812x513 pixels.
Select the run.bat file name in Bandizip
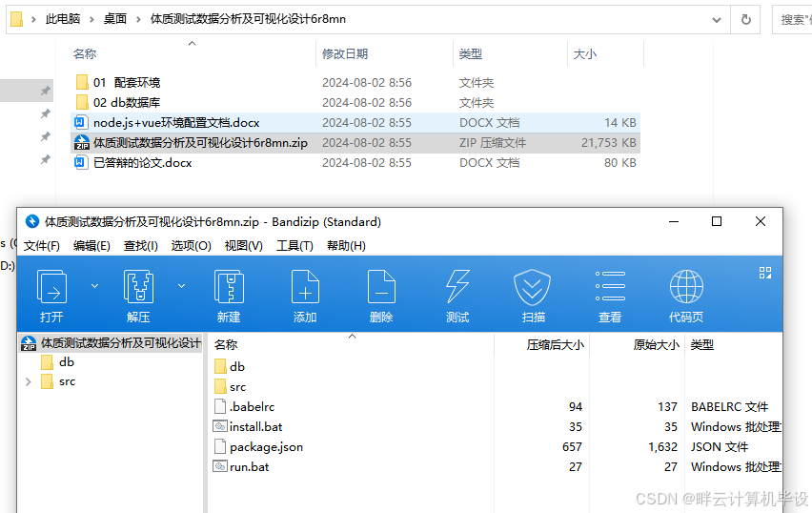click(249, 467)
